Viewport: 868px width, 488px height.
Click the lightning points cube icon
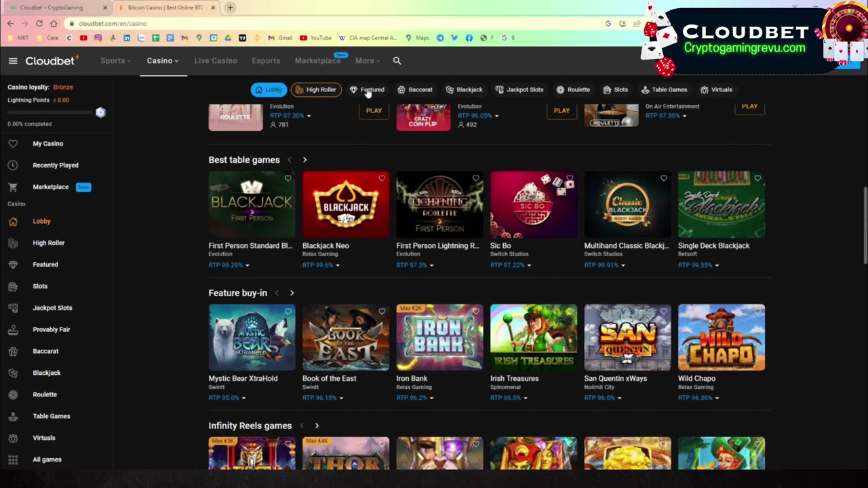click(x=100, y=113)
